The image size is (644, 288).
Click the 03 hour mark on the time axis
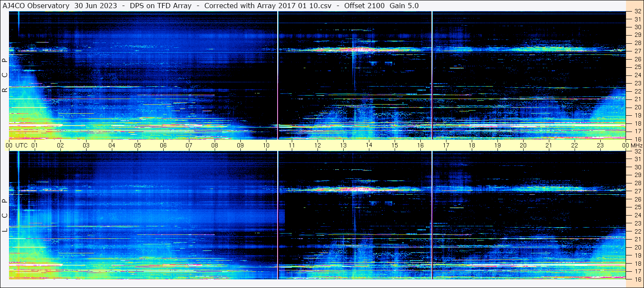[x=86, y=145]
